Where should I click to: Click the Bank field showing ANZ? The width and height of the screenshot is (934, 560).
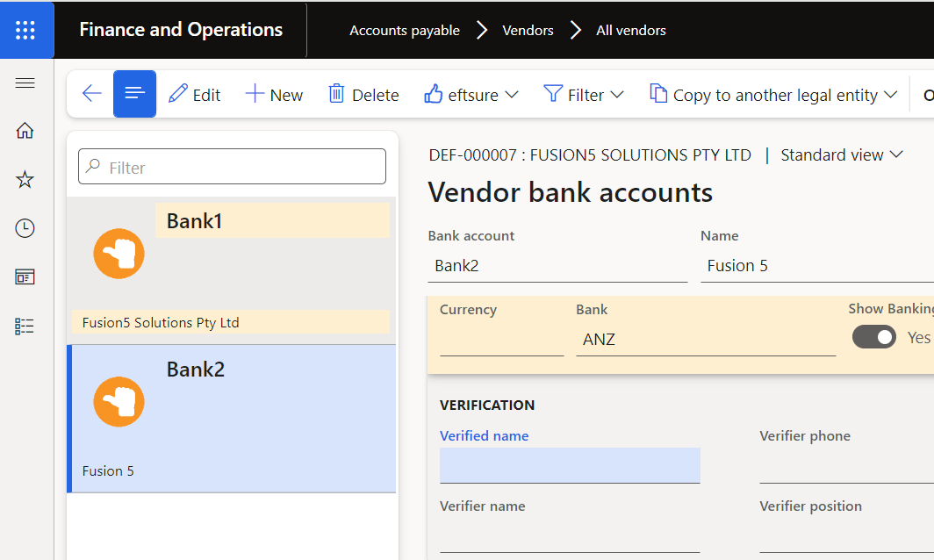706,340
